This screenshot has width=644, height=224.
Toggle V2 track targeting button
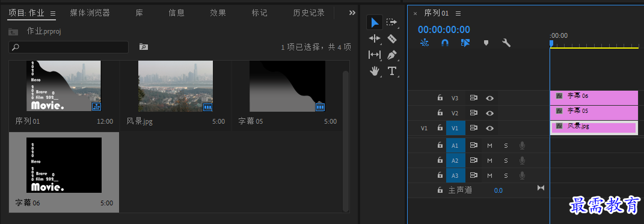click(x=455, y=113)
